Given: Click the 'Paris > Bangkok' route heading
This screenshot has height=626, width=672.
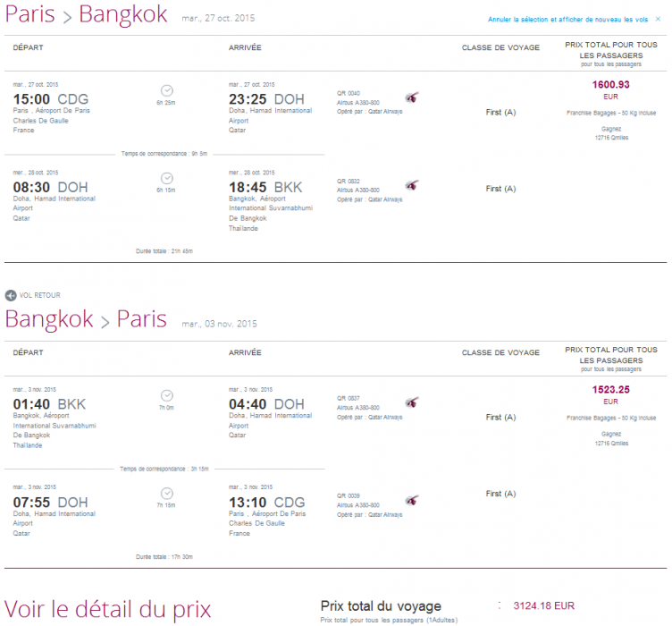Looking at the screenshot, I should [86, 15].
